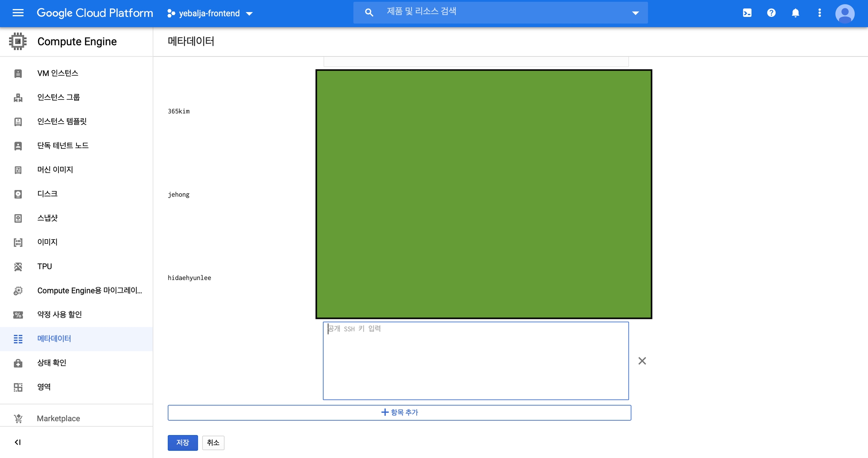Open VM 인스턴스 in sidebar

(x=58, y=73)
